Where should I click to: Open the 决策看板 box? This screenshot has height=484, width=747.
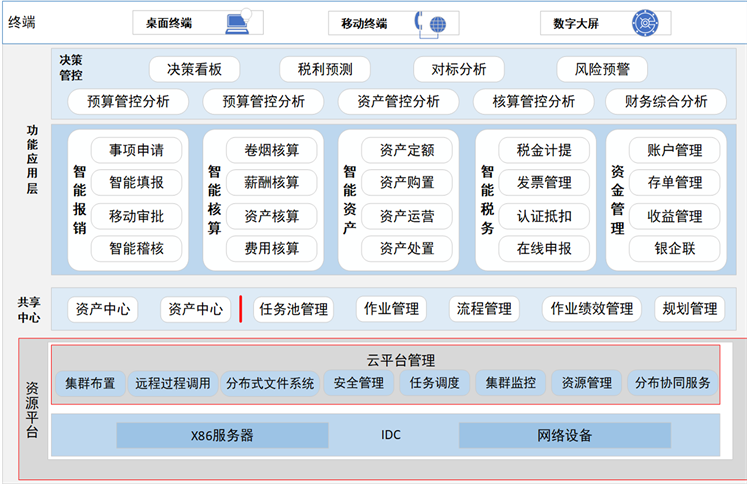click(201, 69)
